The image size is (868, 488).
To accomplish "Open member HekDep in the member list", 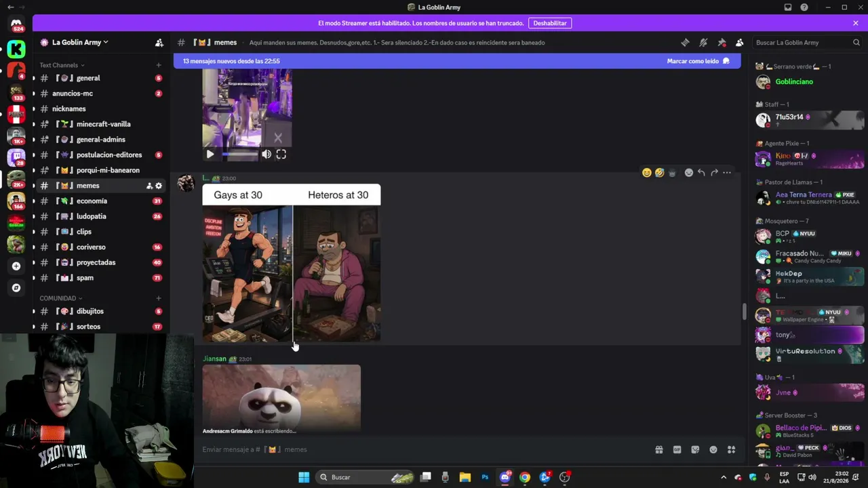I will 810,277.
